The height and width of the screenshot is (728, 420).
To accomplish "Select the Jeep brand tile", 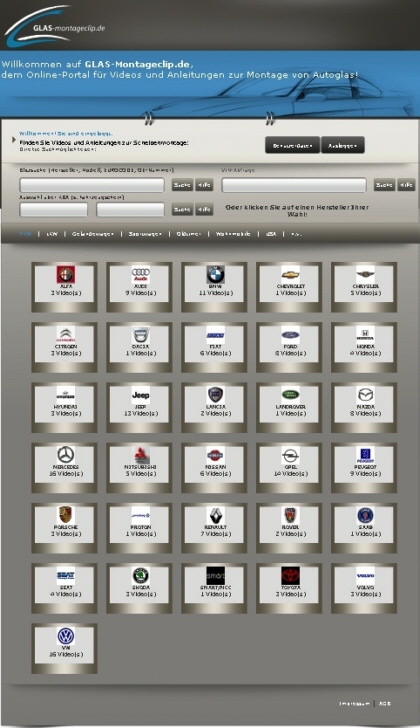I will coord(139,407).
